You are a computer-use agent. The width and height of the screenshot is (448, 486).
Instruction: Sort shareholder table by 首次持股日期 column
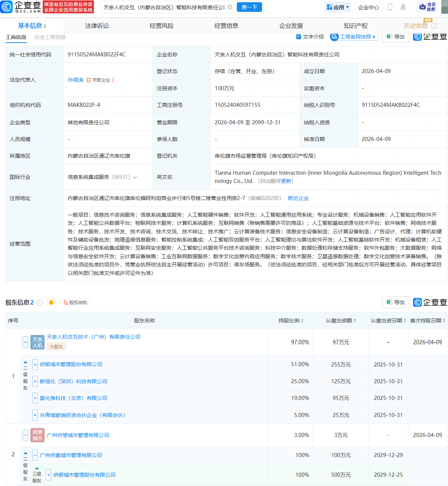pyautogui.click(x=428, y=321)
